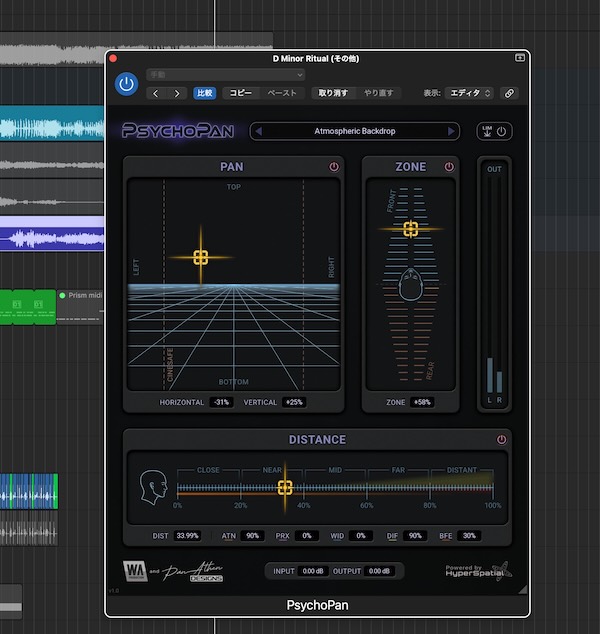This screenshot has width=600, height=634.
Task: Close the PsychoPan plugin window
Action: (113, 59)
